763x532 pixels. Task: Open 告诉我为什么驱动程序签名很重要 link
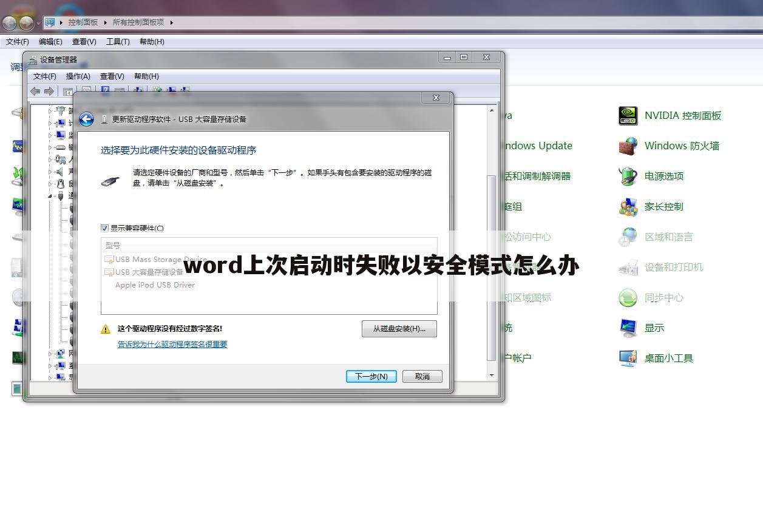click(x=172, y=344)
